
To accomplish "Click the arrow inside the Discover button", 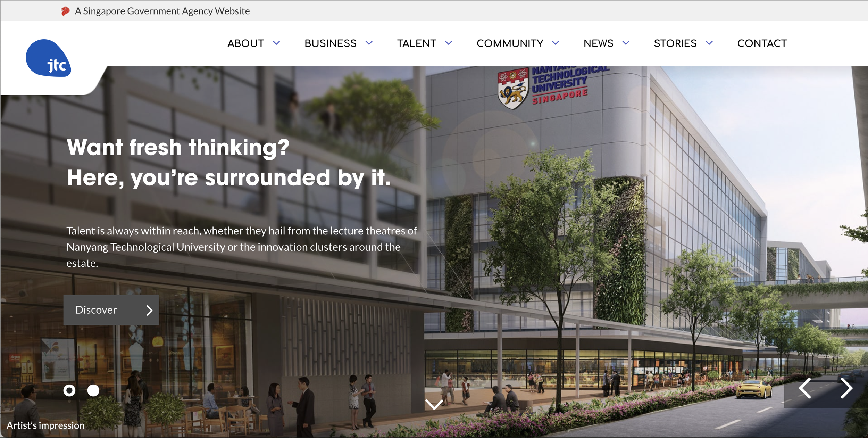I will tap(149, 310).
